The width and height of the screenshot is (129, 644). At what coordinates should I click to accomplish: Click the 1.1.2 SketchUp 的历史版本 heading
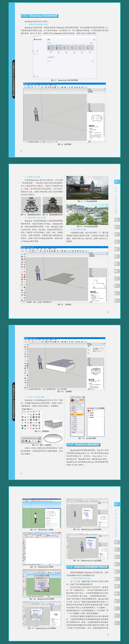click(x=83, y=445)
